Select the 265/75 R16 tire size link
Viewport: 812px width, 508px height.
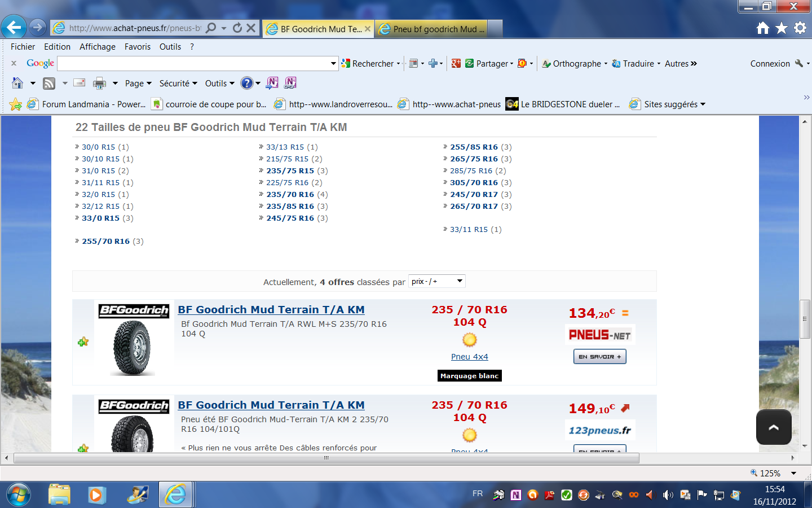(474, 159)
